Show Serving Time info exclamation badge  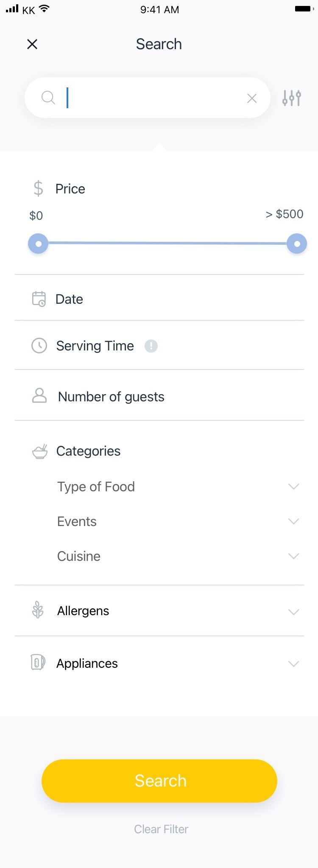(x=151, y=346)
